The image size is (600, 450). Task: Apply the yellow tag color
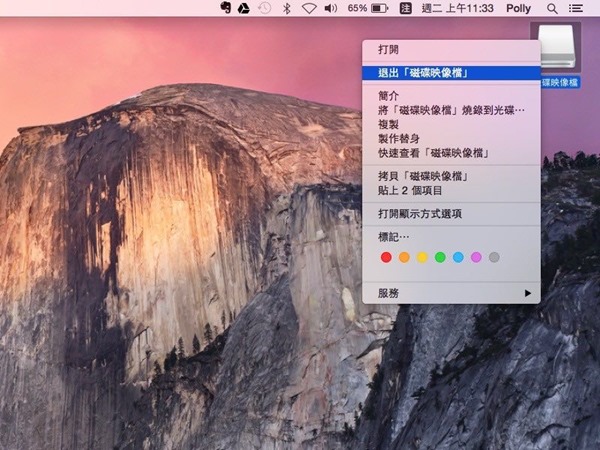422,257
